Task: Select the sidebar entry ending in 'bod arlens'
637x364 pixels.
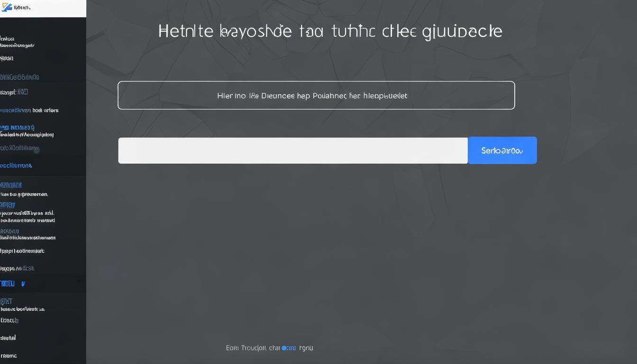Action: pos(29,110)
